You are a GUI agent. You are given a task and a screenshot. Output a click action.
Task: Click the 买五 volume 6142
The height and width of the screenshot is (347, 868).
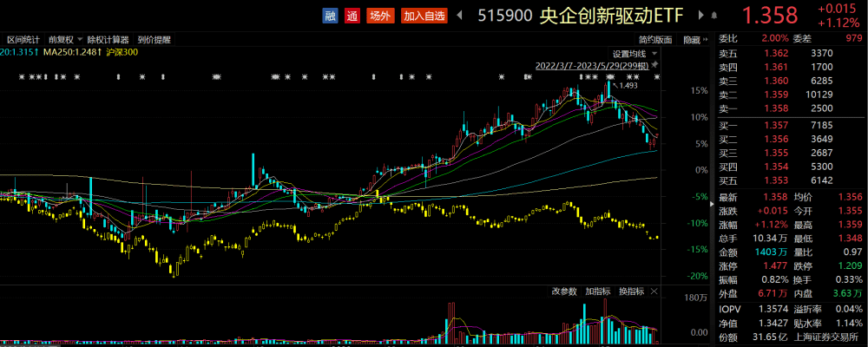(x=822, y=180)
